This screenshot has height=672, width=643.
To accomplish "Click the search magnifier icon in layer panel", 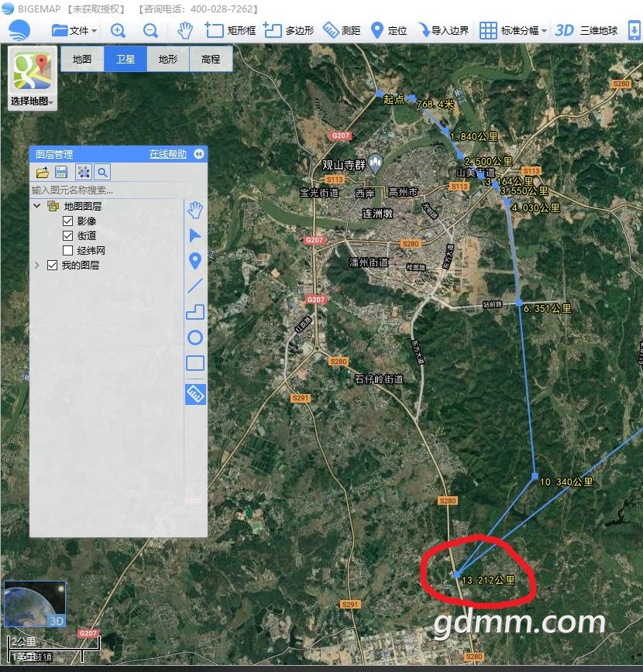I will click(102, 173).
